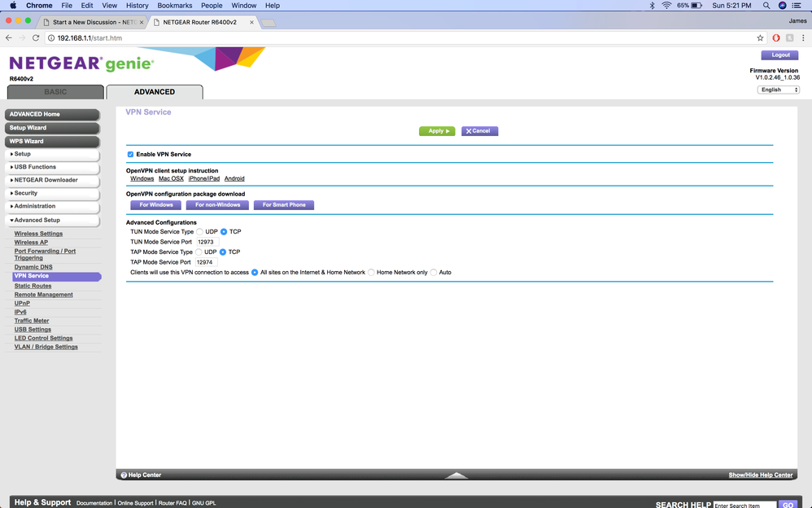Select UDP for TUN Mode Service Type

199,232
